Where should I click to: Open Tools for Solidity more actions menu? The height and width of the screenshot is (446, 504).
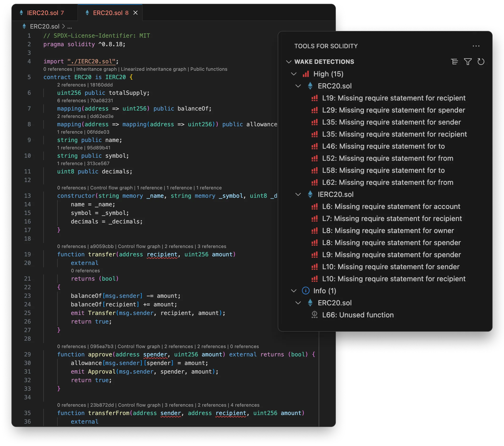coord(476,46)
